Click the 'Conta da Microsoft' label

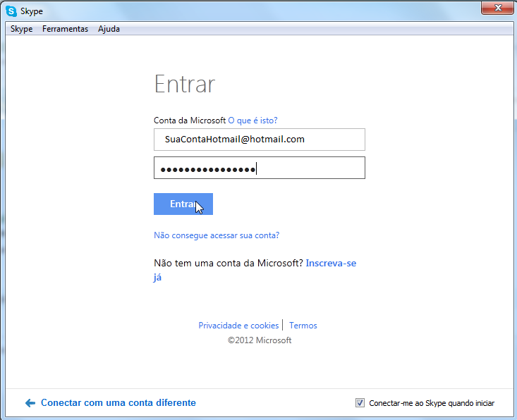pos(190,121)
